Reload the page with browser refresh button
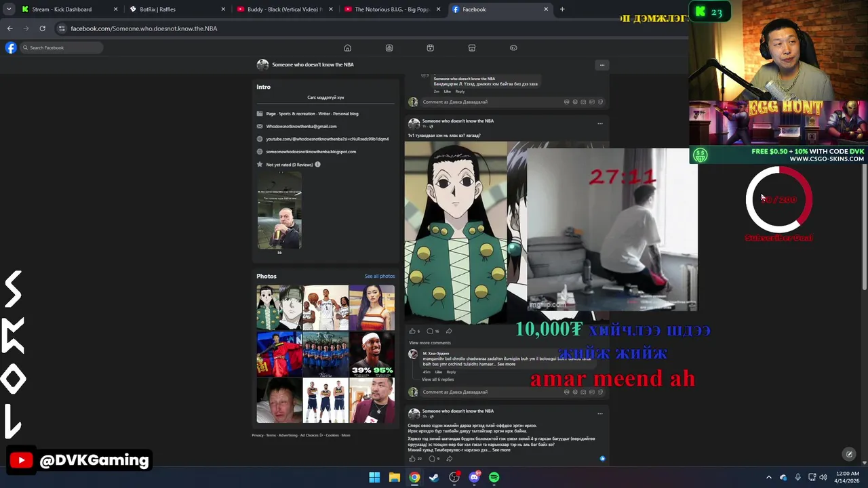This screenshot has width=868, height=488. (x=42, y=28)
